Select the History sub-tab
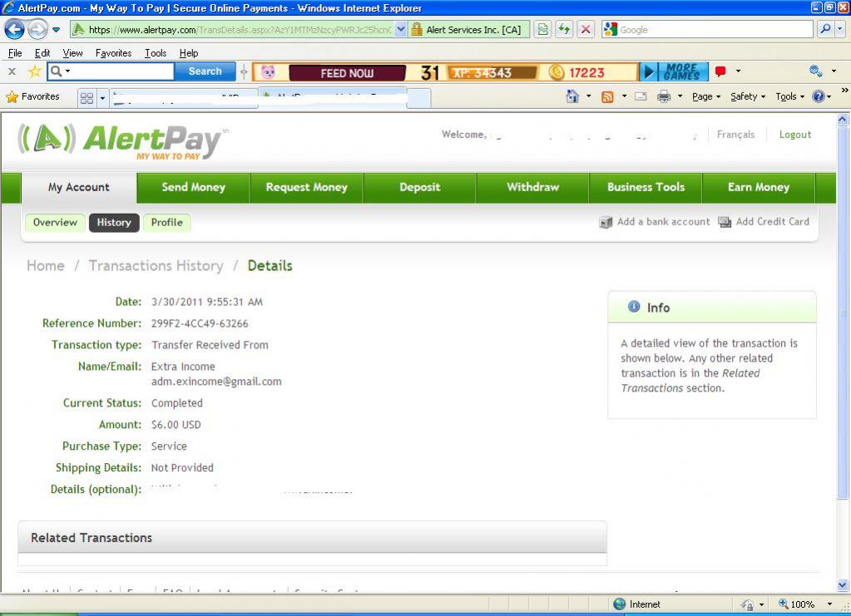 [x=114, y=222]
